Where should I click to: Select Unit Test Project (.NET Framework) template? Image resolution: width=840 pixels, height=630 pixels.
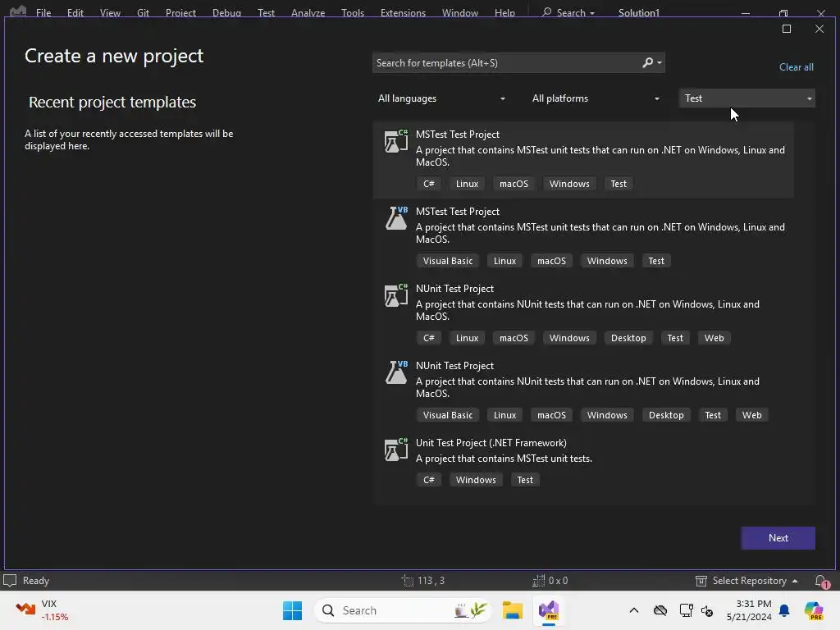click(x=583, y=462)
